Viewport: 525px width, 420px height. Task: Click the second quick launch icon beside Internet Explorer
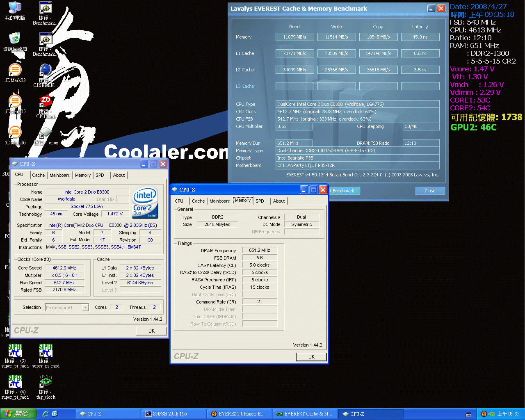point(55,414)
